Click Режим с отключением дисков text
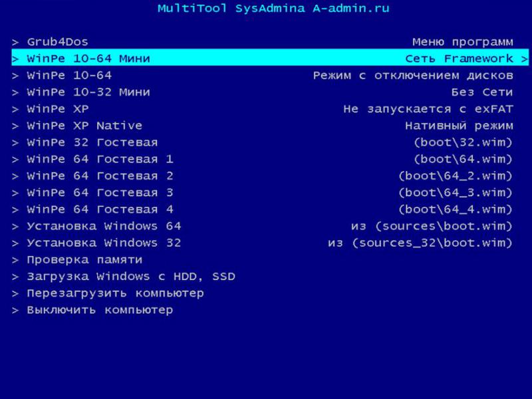The width and height of the screenshot is (532, 399). (413, 75)
